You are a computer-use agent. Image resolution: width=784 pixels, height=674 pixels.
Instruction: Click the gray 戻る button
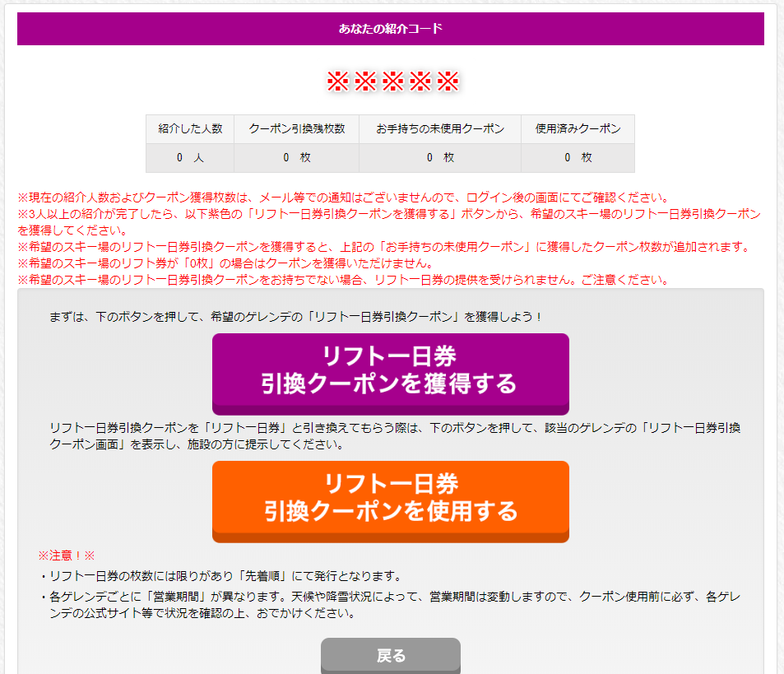tap(391, 656)
